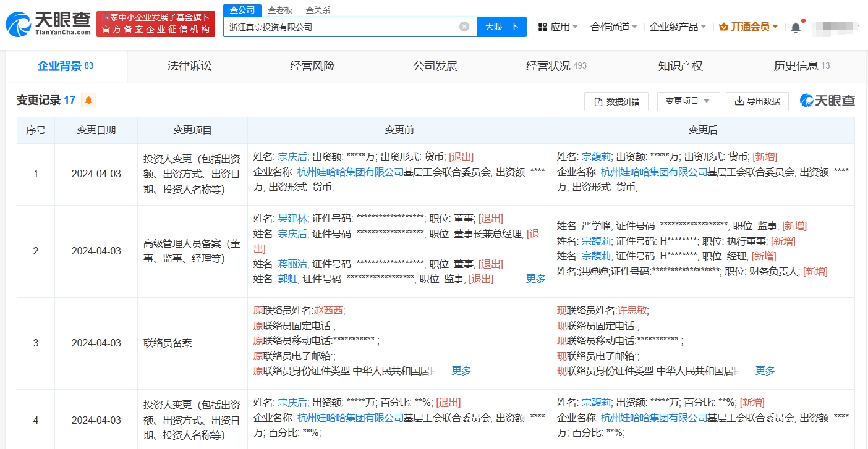Switch to the 法律诉讼 tab
This screenshot has height=449, width=868.
[189, 66]
